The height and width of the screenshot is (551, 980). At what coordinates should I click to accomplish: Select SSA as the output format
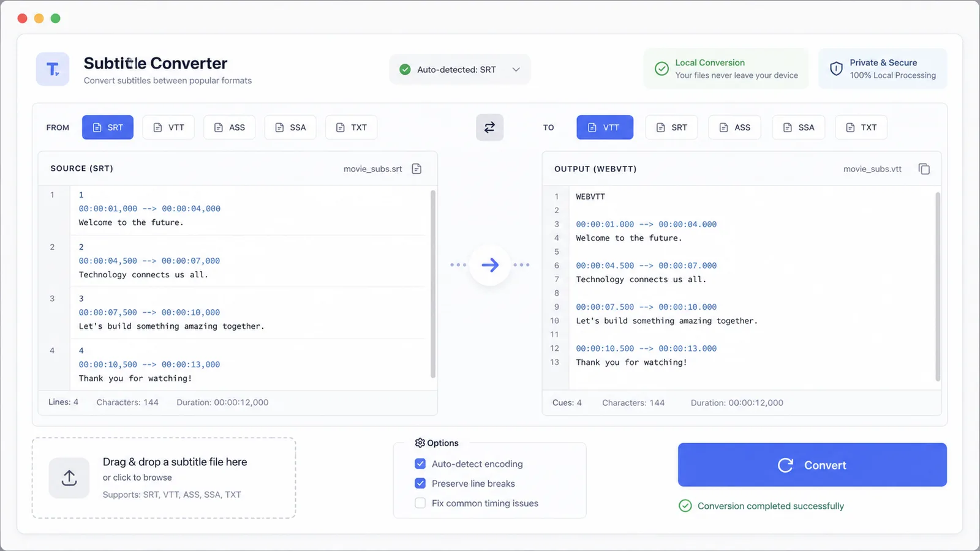pyautogui.click(x=798, y=127)
